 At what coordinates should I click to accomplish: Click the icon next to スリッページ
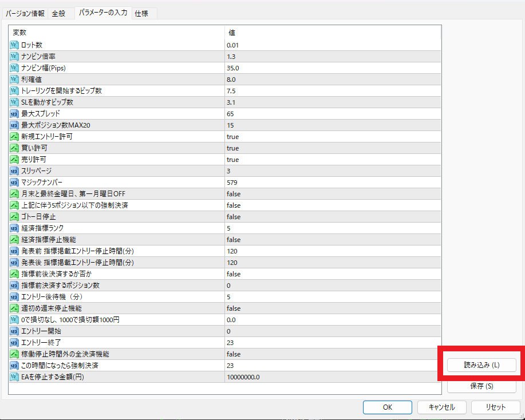pyautogui.click(x=14, y=171)
